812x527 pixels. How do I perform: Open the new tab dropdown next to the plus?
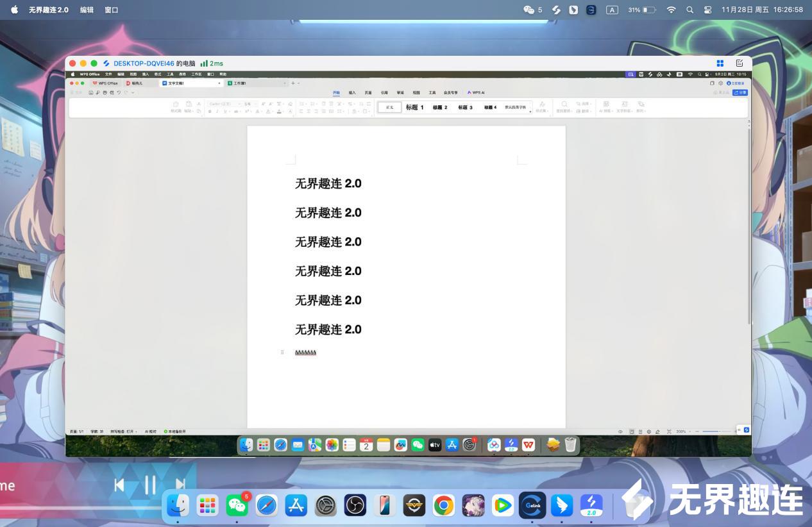298,83
